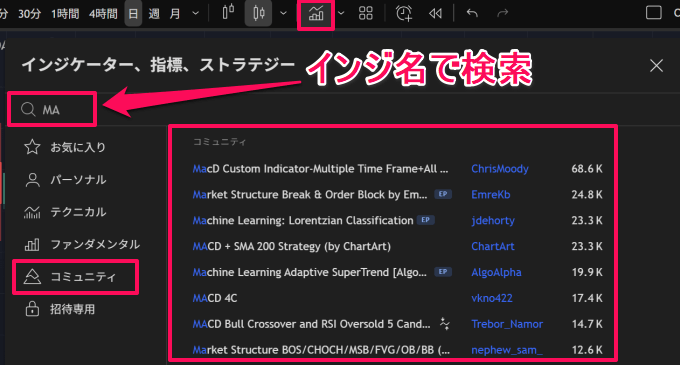This screenshot has height=365, width=680.
Task: Select the 日 daily timeframe
Action: (133, 13)
